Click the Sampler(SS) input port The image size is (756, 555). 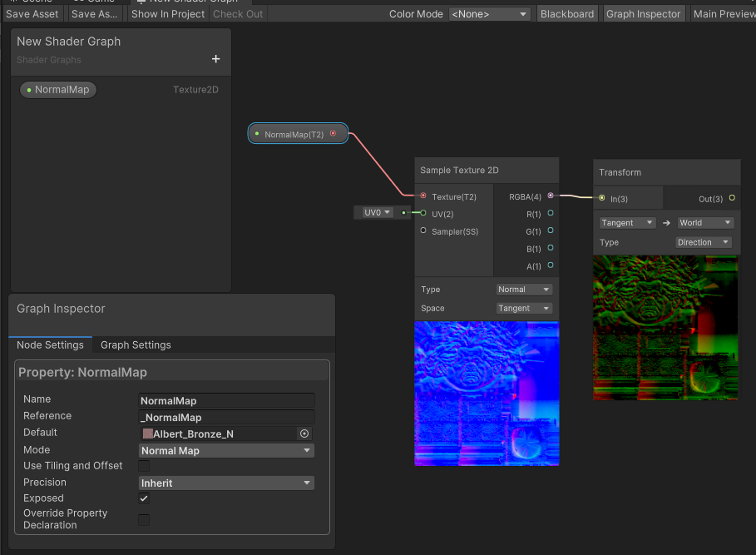coord(422,230)
